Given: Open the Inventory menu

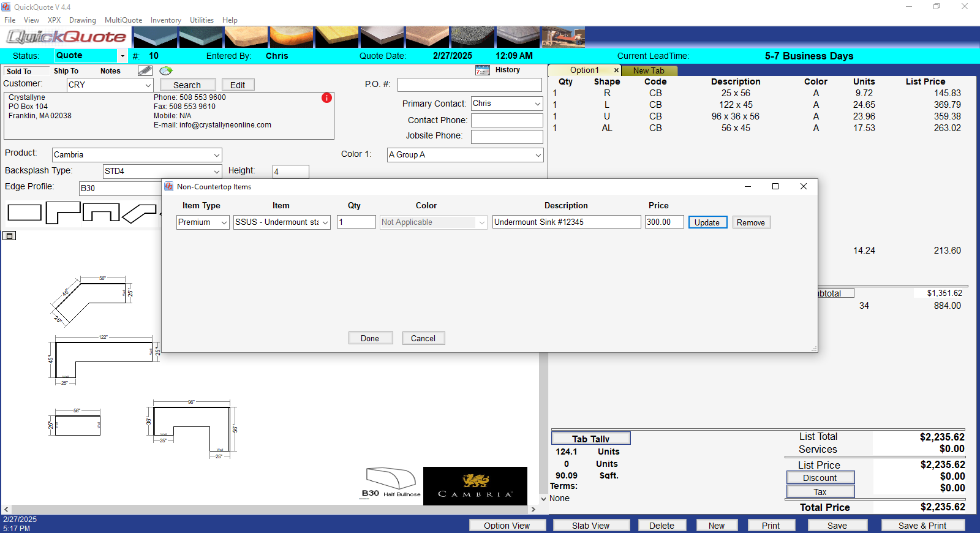Looking at the screenshot, I should click(166, 20).
